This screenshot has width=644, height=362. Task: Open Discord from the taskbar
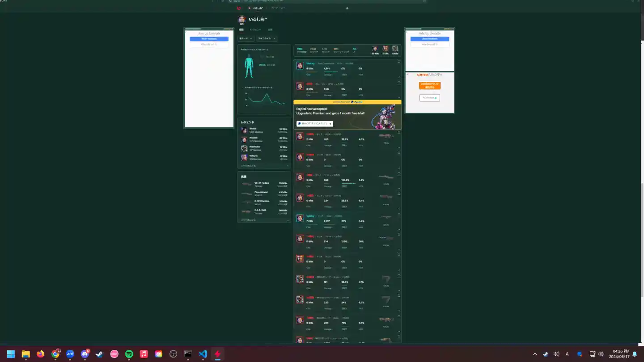pyautogui.click(x=85, y=354)
